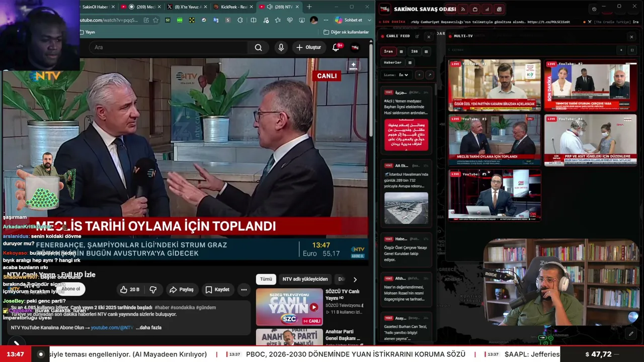Toggle the grid button beside Haberler
Image resolution: width=644 pixels, height=362 pixels.
click(410, 63)
